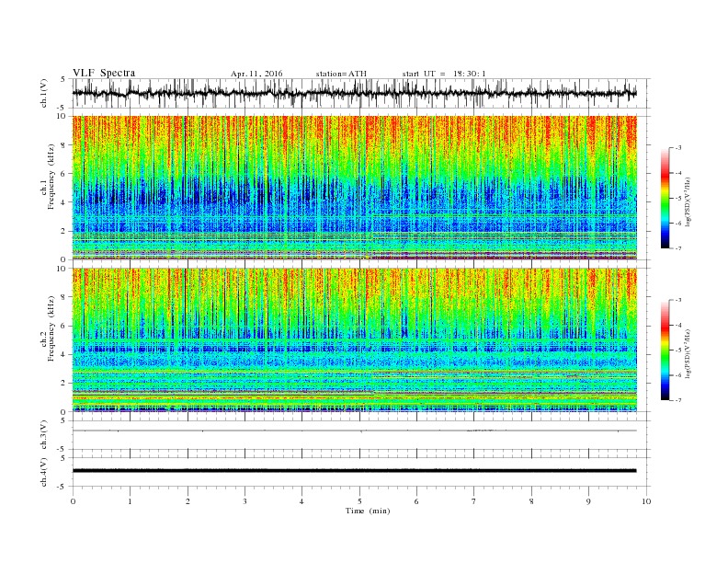This screenshot has width=728, height=563.
Task: Select the date text "Apr. 11, 2016"
Action: pos(256,74)
